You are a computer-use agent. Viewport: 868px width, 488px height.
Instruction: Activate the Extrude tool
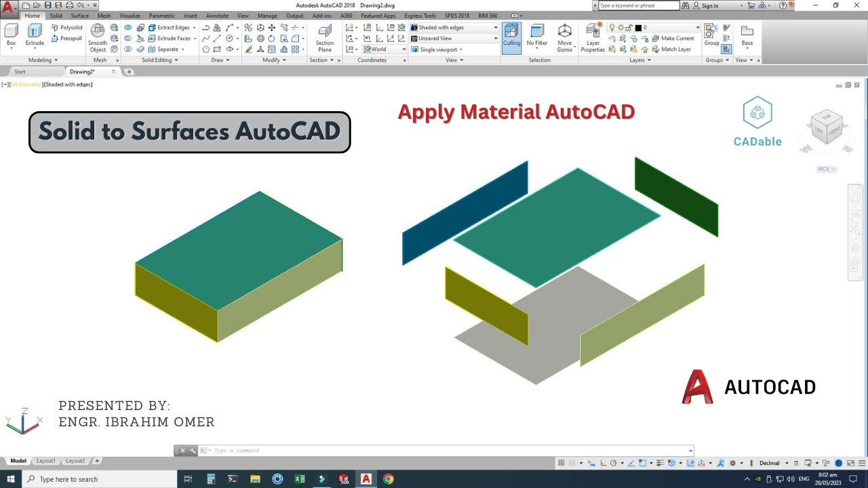35,35
